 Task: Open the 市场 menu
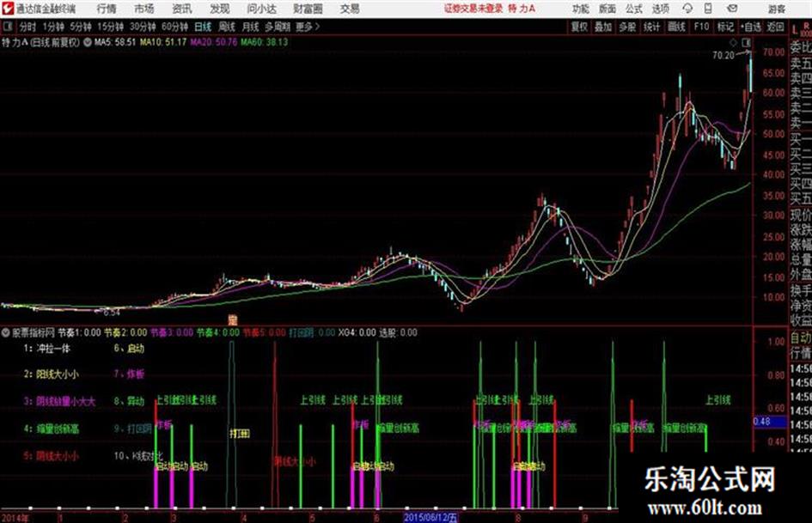144,9
